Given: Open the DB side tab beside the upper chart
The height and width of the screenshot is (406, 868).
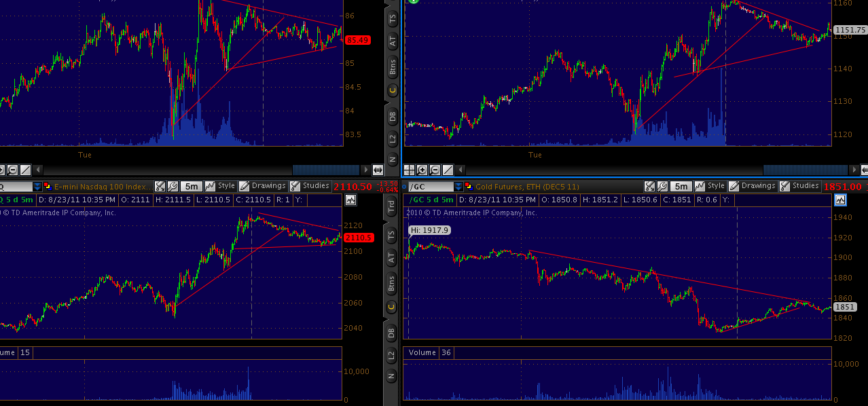Looking at the screenshot, I should (x=392, y=116).
